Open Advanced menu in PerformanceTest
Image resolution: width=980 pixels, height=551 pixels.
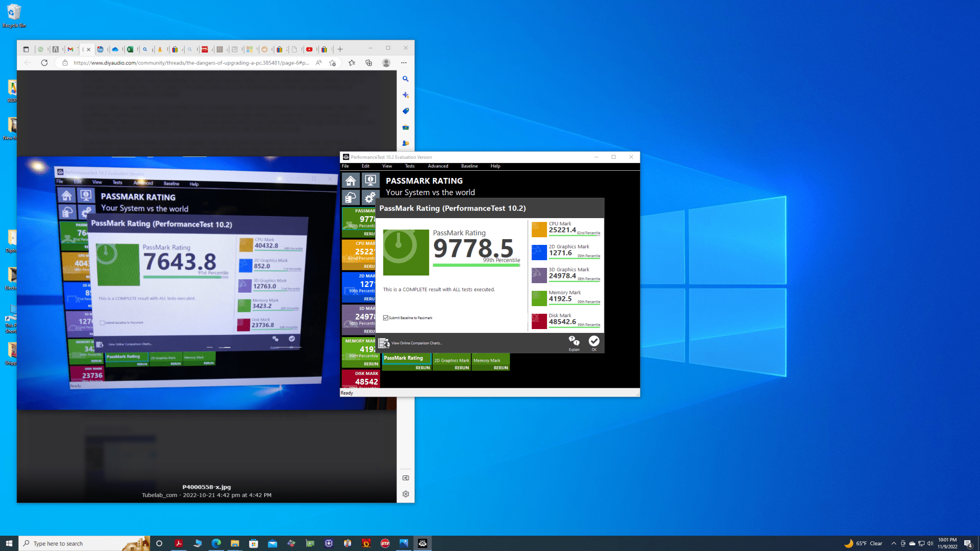438,166
